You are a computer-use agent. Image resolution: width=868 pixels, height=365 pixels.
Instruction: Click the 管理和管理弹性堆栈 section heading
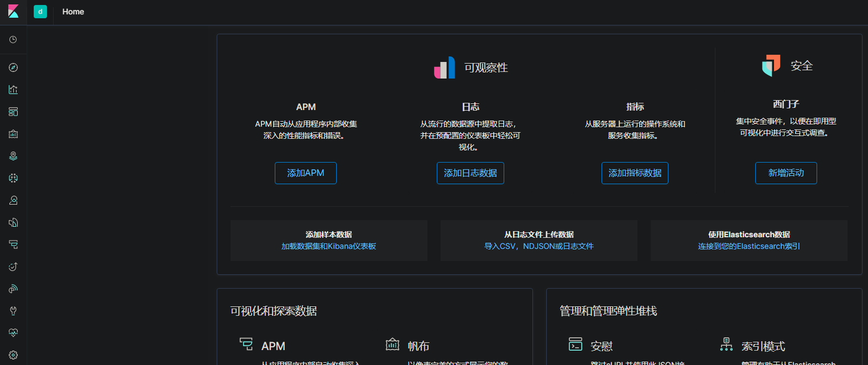[608, 311]
